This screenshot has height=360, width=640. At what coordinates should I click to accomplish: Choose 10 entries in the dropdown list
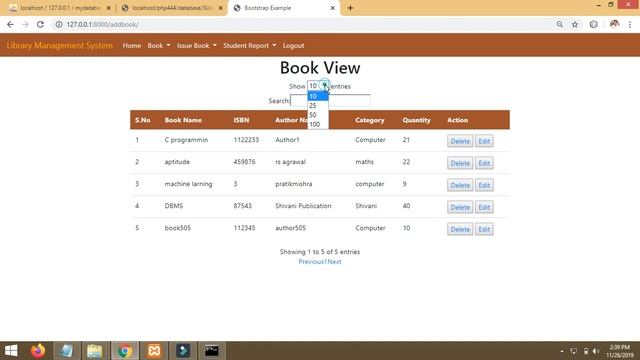click(x=318, y=96)
